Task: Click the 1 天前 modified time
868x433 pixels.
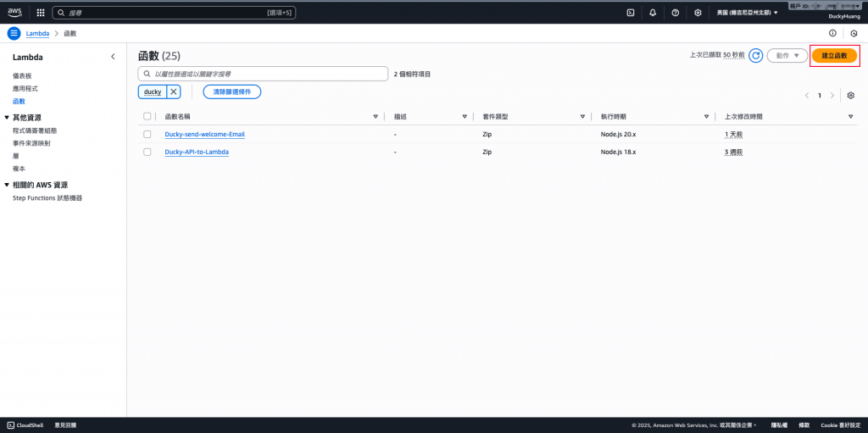Action: point(733,134)
